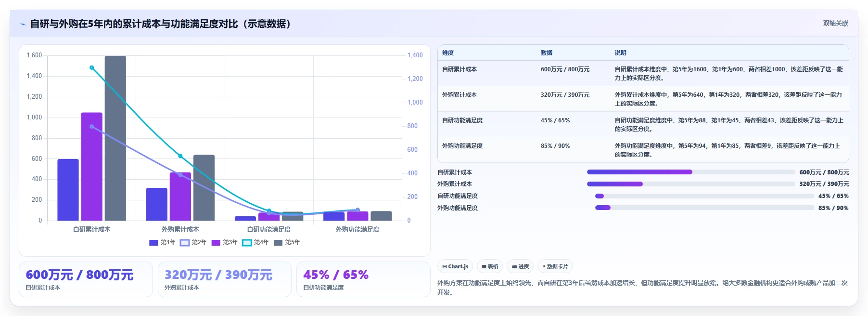The height and width of the screenshot is (316, 868).
Task: Click the description mentioning 两者相差320
Action: (x=728, y=99)
